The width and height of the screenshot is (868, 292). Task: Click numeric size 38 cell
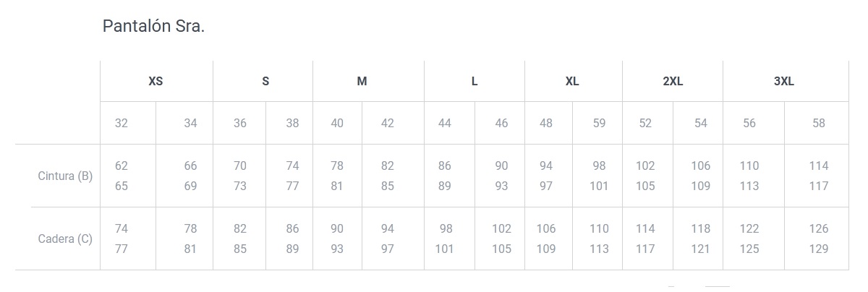[x=292, y=123]
